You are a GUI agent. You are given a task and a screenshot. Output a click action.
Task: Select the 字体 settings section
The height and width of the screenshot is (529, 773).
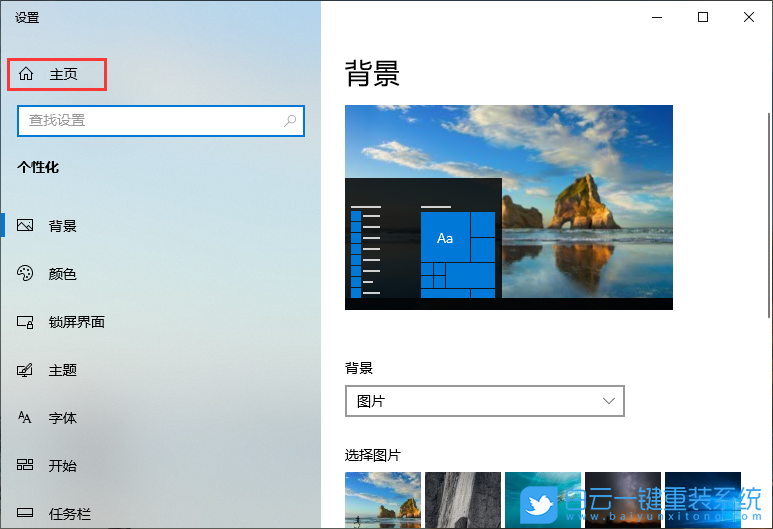point(160,418)
